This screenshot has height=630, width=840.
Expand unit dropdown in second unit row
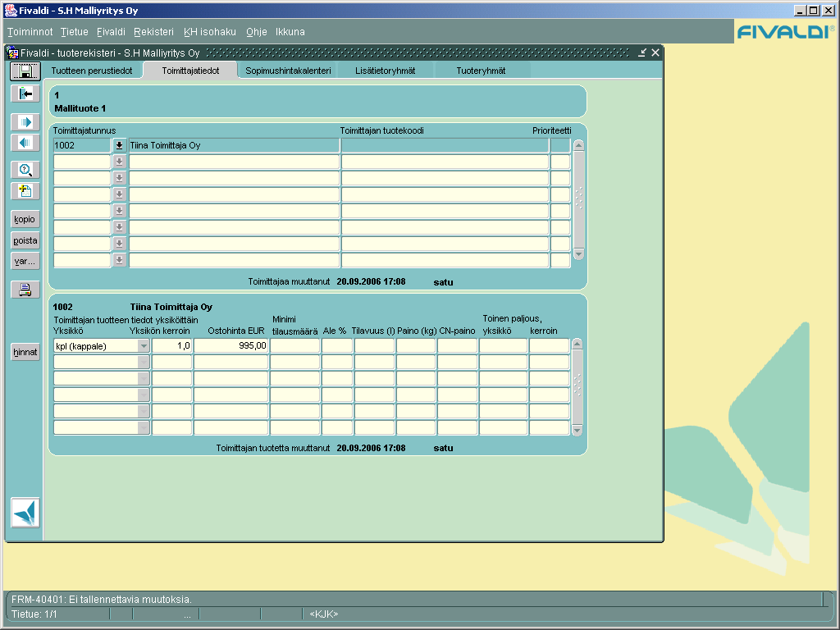click(143, 362)
